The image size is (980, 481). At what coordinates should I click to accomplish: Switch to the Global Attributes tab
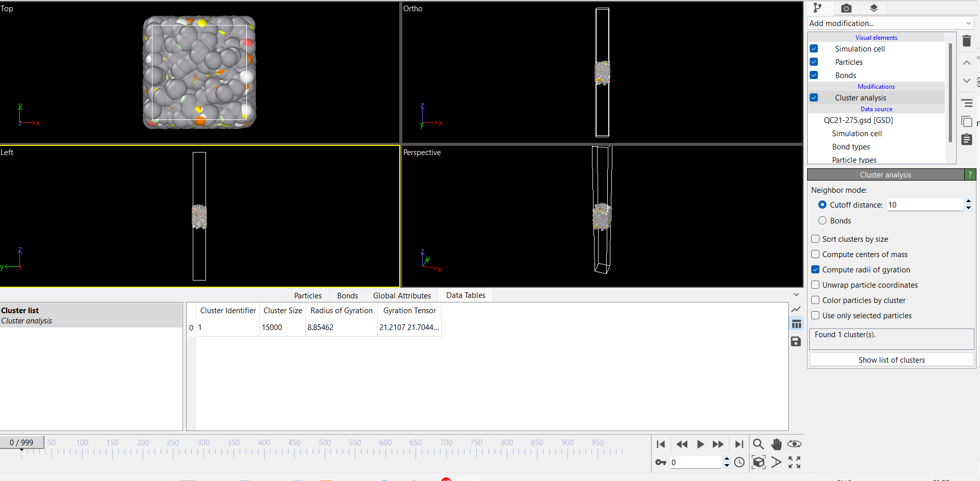(x=402, y=295)
